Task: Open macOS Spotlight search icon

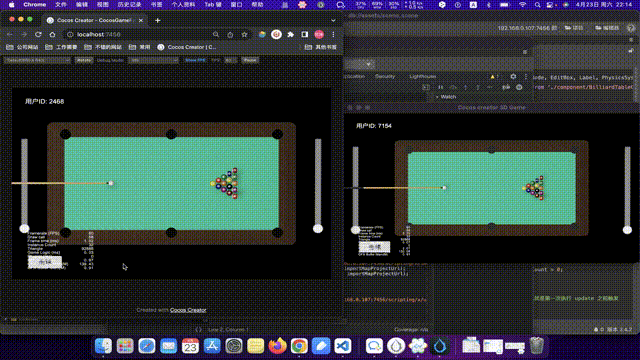Action: 538,4
